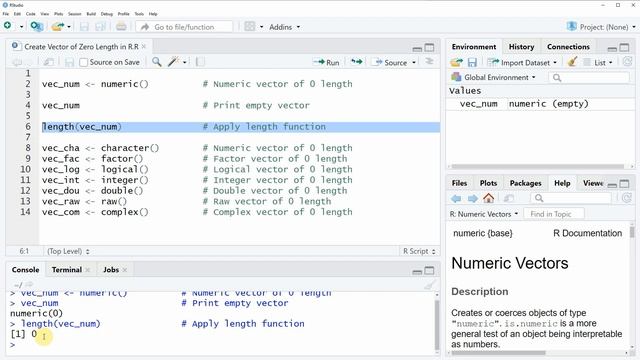640x360 pixels.
Task: Click the Import Dataset button
Action: click(x=519, y=62)
